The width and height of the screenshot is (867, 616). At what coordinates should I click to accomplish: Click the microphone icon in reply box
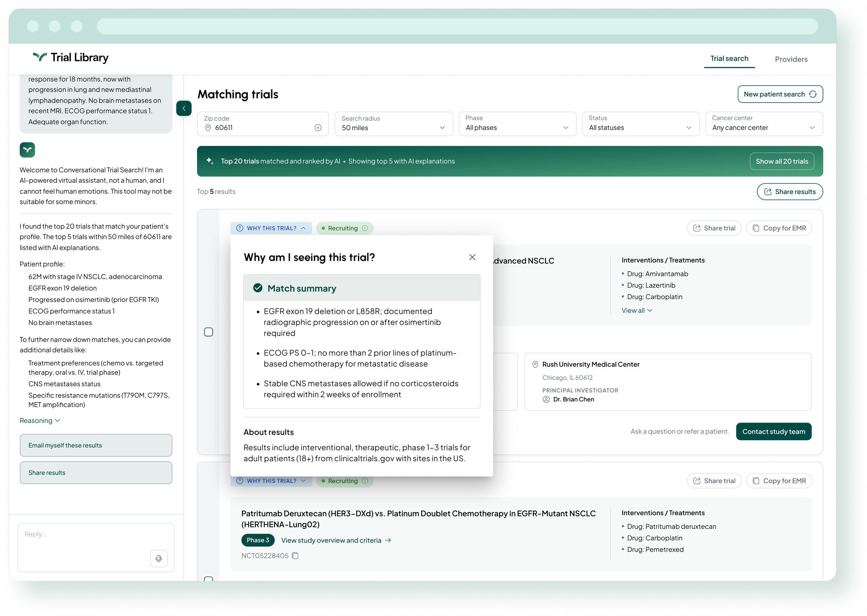click(x=158, y=558)
